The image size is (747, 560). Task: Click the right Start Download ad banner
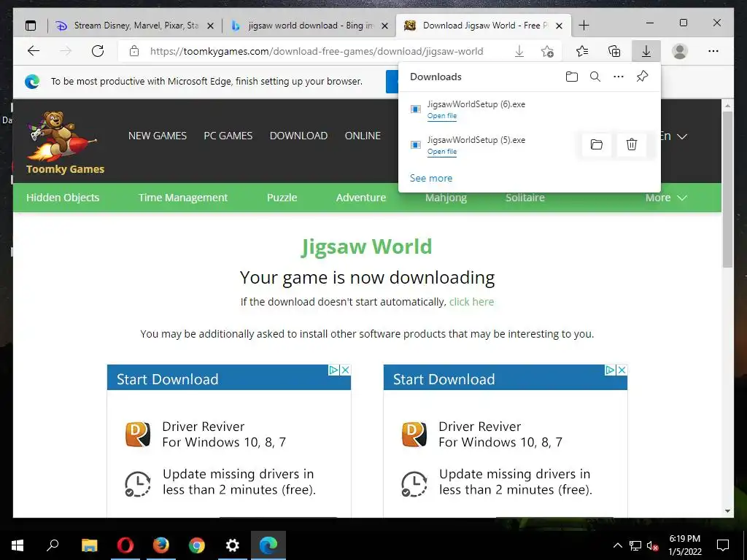click(506, 378)
